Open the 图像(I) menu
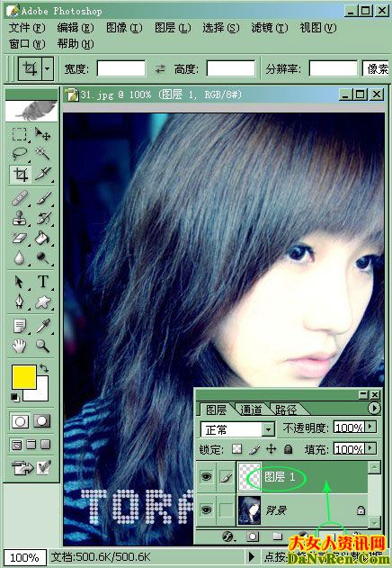Image resolution: width=392 pixels, height=568 pixels. [x=124, y=28]
